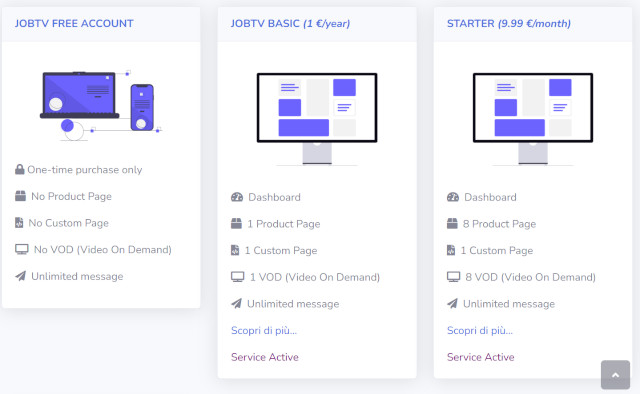Click the 8 Product Page text
The height and width of the screenshot is (394, 640).
(500, 224)
